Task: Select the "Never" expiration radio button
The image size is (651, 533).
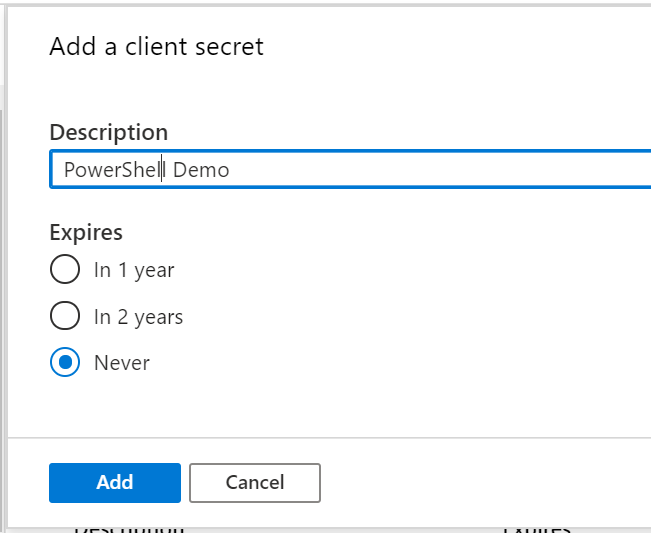Action: (65, 363)
